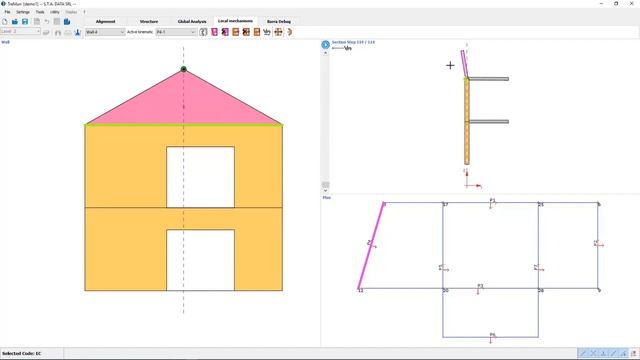Viewport: 640px width, 360px height.
Task: Click the last icon at status bar right edge
Action: pos(634,353)
